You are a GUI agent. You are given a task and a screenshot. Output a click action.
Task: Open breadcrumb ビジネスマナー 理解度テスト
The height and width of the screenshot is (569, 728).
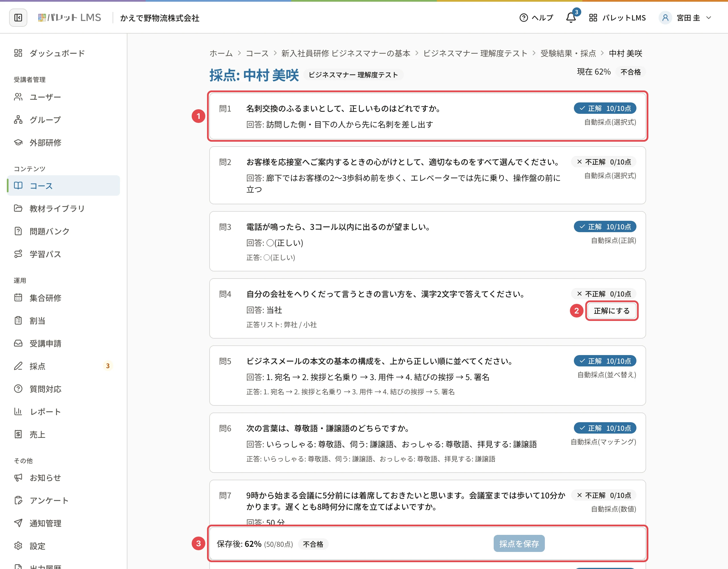coord(475,53)
